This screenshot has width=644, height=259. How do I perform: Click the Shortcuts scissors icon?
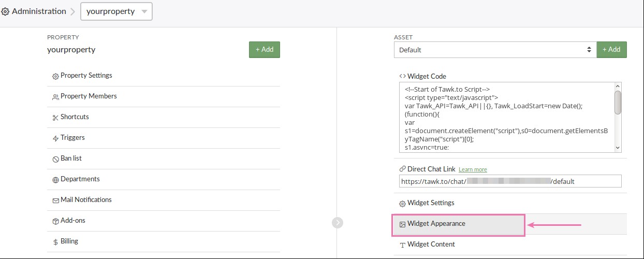point(55,118)
